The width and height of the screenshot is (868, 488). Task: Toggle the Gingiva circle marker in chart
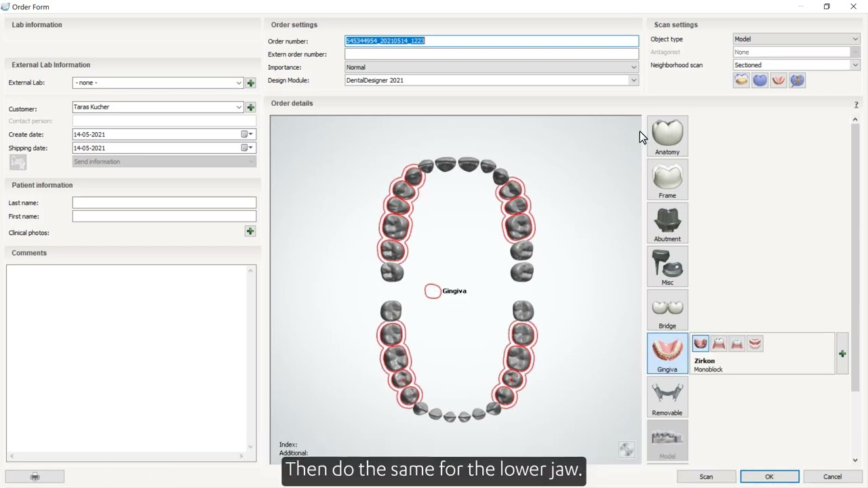coord(433,291)
